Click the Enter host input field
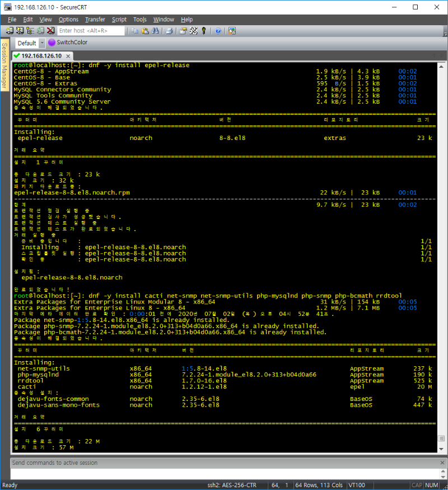 click(x=91, y=31)
